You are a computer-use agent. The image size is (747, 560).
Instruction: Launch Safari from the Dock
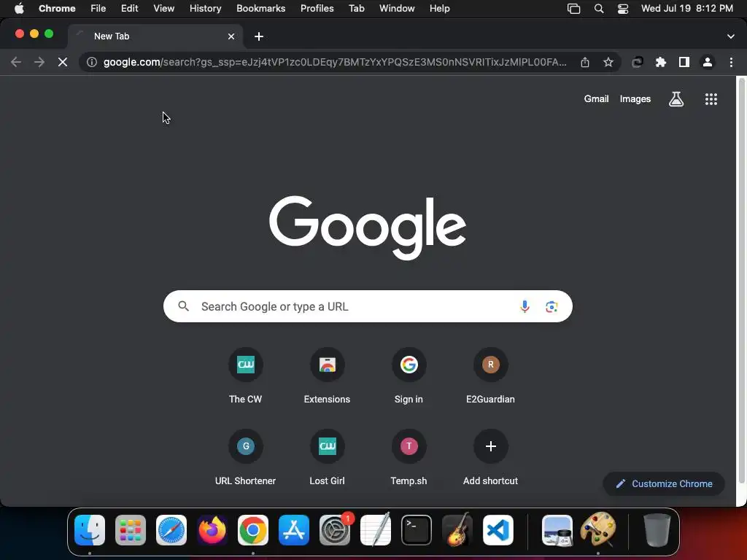tap(171, 530)
